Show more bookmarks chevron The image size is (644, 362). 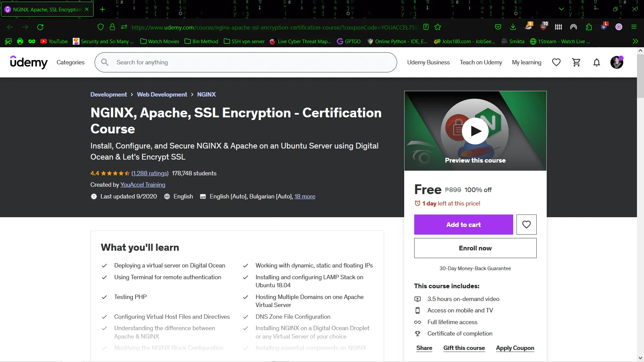click(635, 41)
